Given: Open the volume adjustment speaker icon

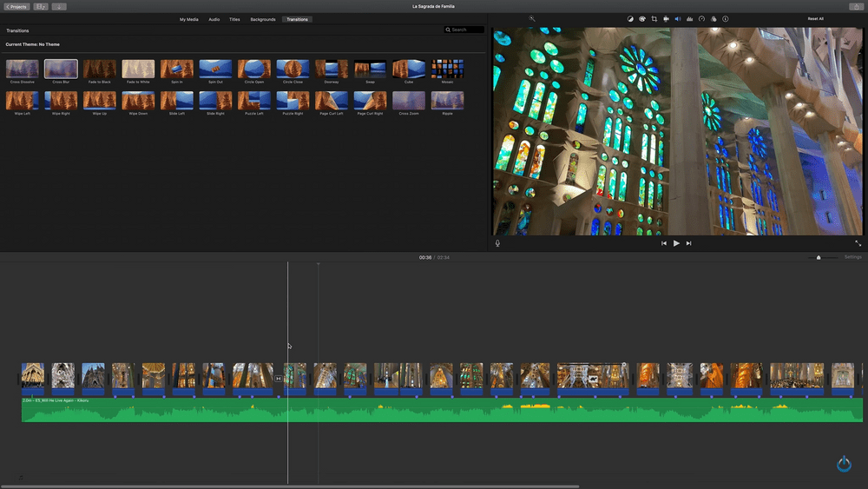Looking at the screenshot, I should (x=678, y=18).
